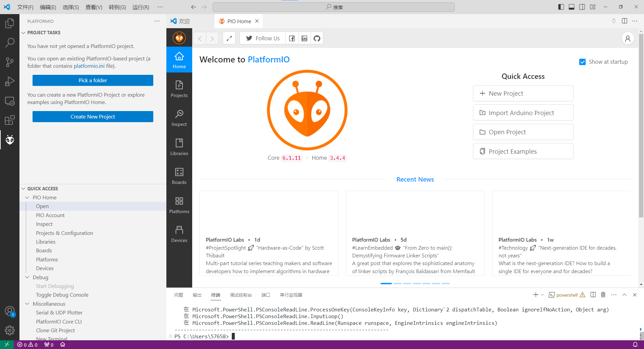The width and height of the screenshot is (644, 349).
Task: Open editor more actions ellipsis
Action: click(x=635, y=21)
